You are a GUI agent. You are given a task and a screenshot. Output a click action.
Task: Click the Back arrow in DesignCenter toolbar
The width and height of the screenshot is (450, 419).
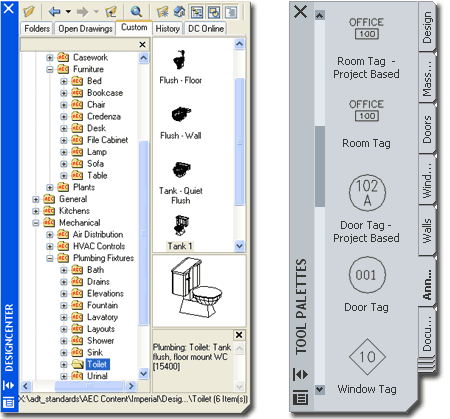coord(54,12)
